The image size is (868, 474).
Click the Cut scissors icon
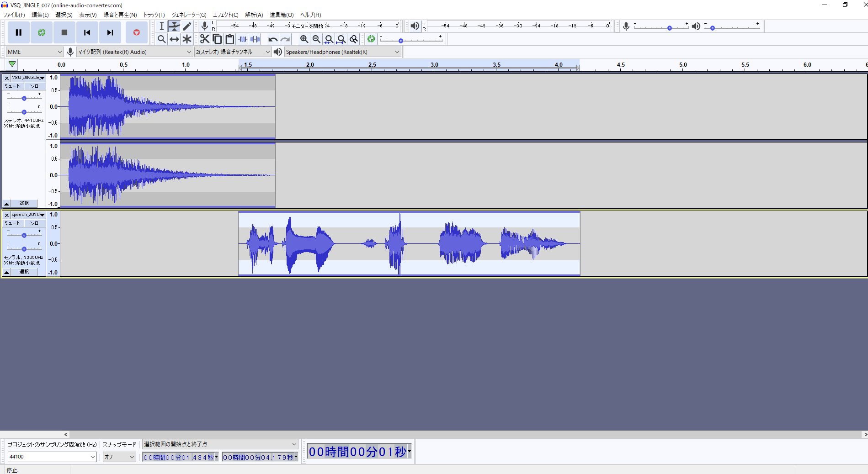point(205,39)
